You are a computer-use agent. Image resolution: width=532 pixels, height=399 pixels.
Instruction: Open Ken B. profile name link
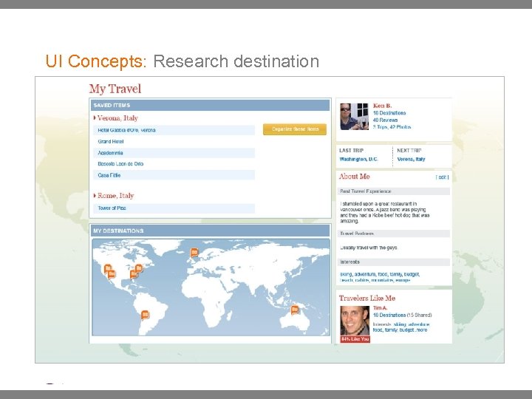tap(382, 106)
